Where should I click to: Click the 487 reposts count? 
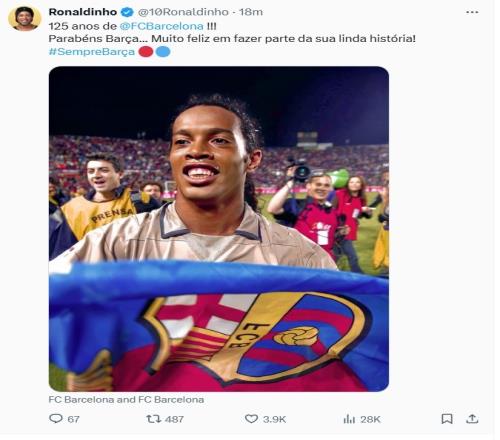(x=174, y=419)
